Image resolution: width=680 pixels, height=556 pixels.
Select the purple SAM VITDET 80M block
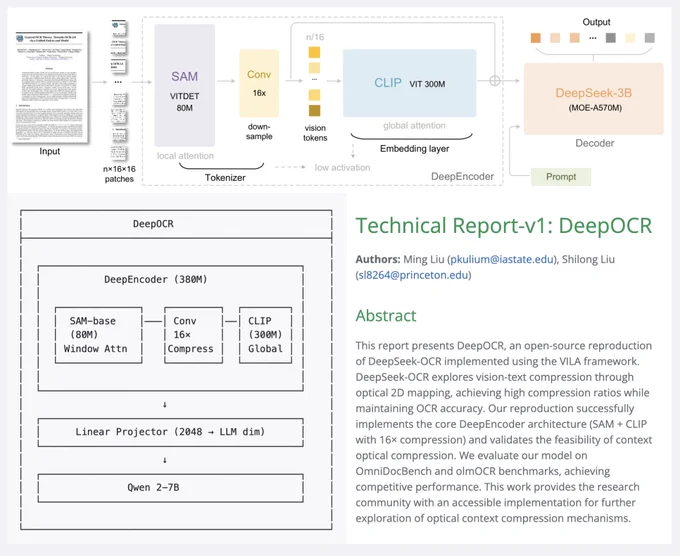[184, 86]
